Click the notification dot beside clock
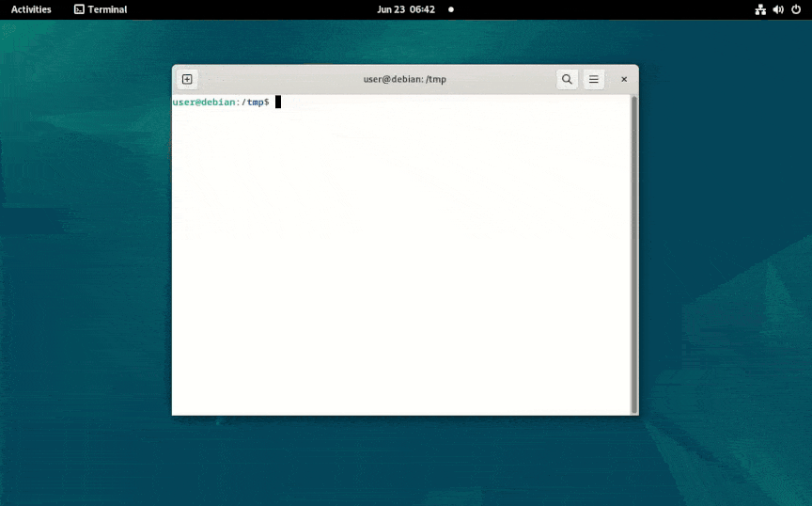 tap(451, 9)
